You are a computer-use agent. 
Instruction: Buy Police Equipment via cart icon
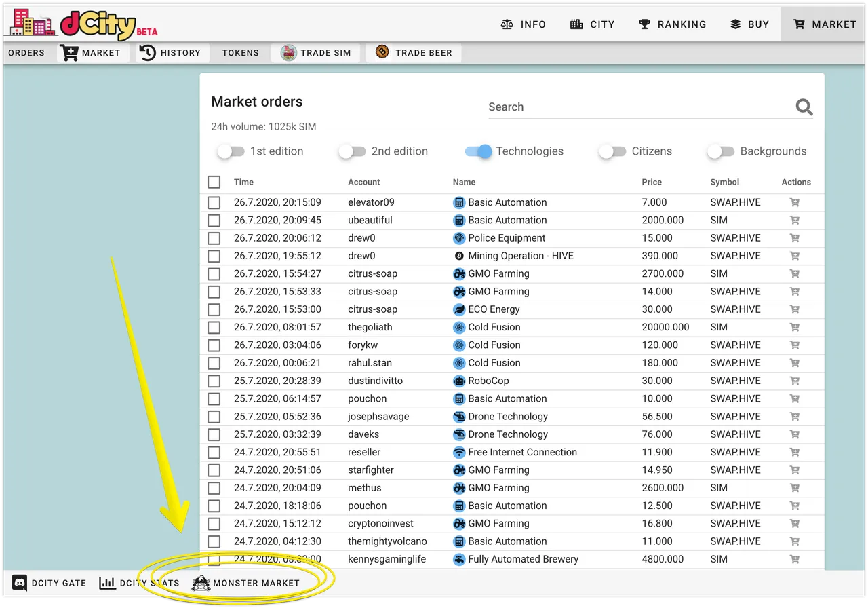795,238
